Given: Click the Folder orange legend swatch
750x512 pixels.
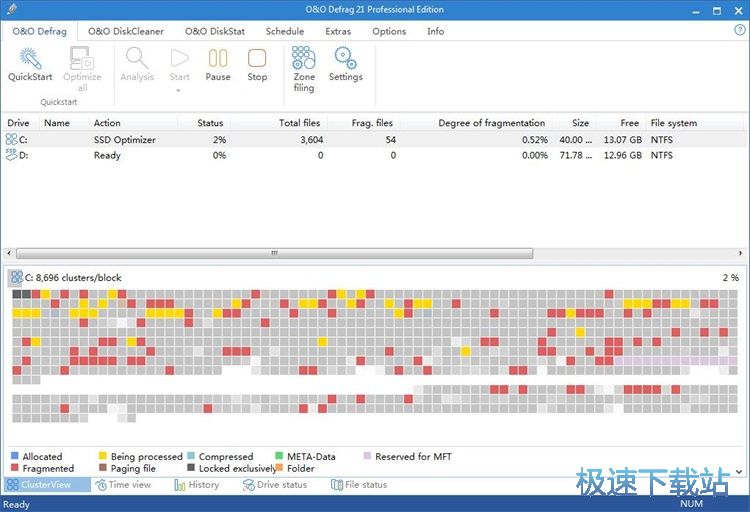Looking at the screenshot, I should (279, 467).
